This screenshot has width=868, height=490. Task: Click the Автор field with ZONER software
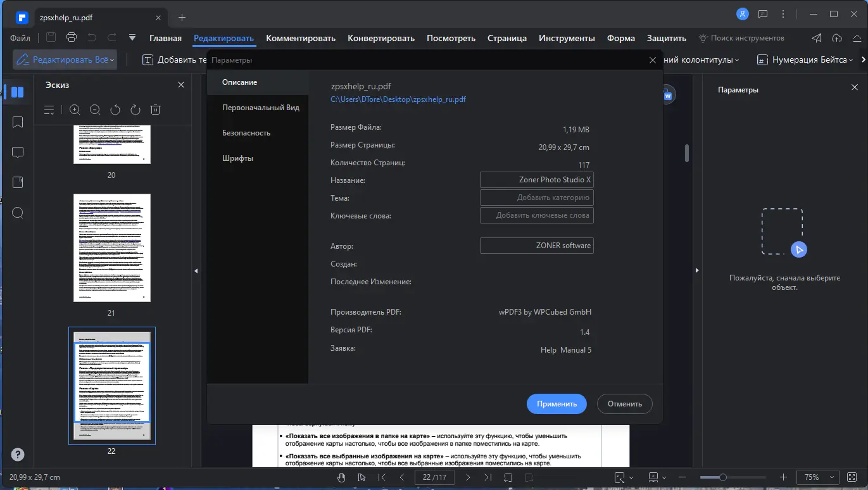coord(537,246)
